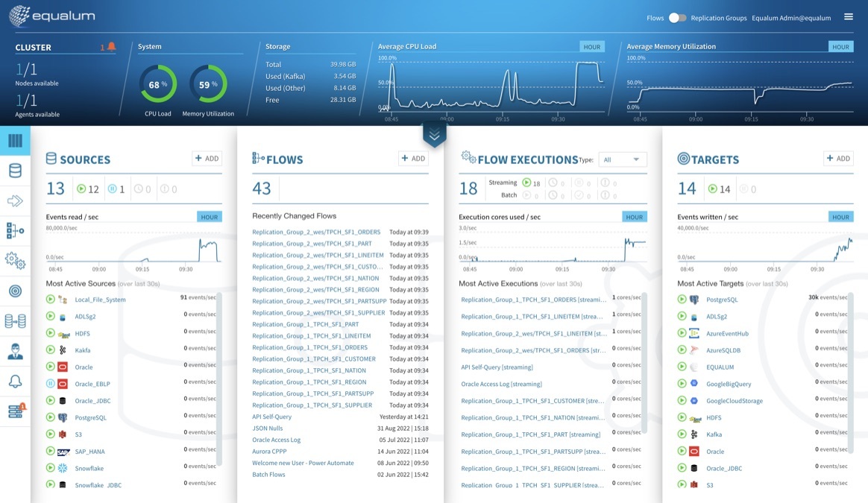This screenshot has width=868, height=503.
Task: Collapse the top metrics panel via the chevron
Action: [x=434, y=135]
